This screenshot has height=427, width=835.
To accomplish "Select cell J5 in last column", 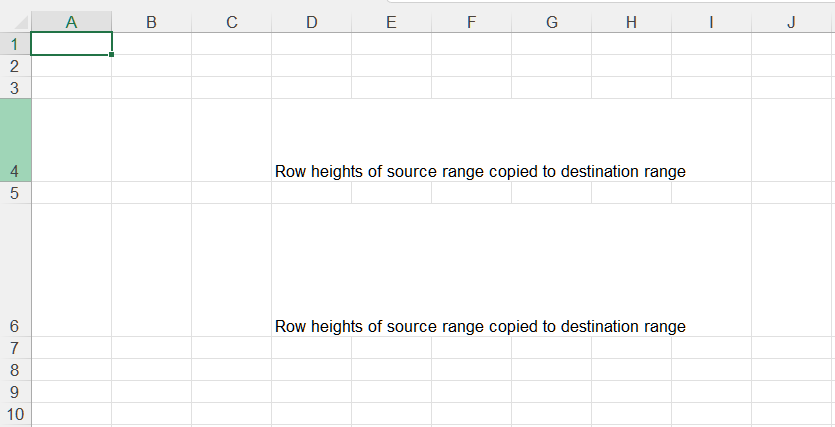I will point(791,193).
